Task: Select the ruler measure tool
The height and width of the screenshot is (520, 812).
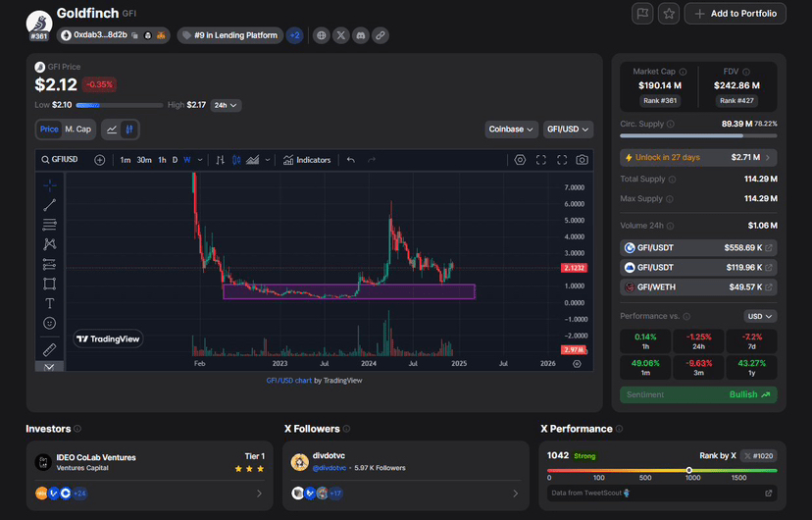Action: click(x=49, y=349)
